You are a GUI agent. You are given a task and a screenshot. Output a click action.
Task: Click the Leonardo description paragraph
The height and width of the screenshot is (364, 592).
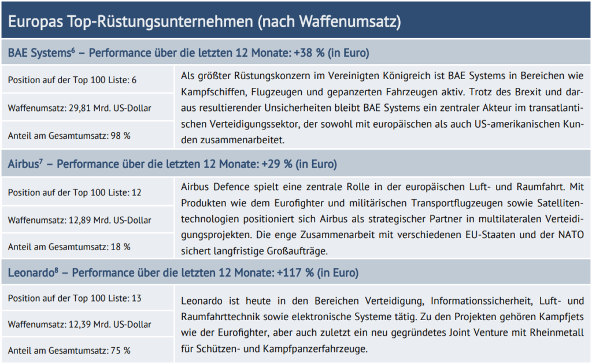[x=382, y=325]
